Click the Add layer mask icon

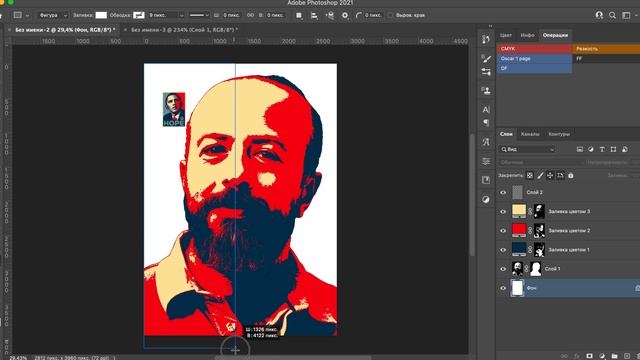(x=589, y=356)
